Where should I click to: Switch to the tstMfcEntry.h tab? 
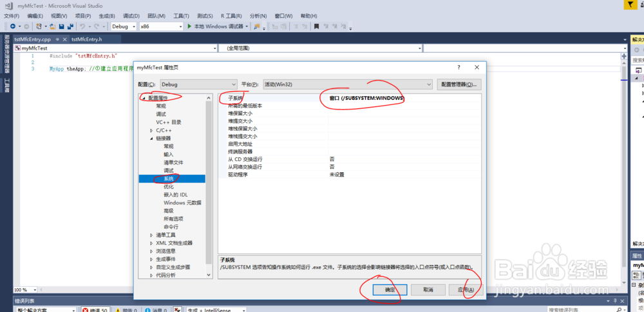tap(87, 39)
